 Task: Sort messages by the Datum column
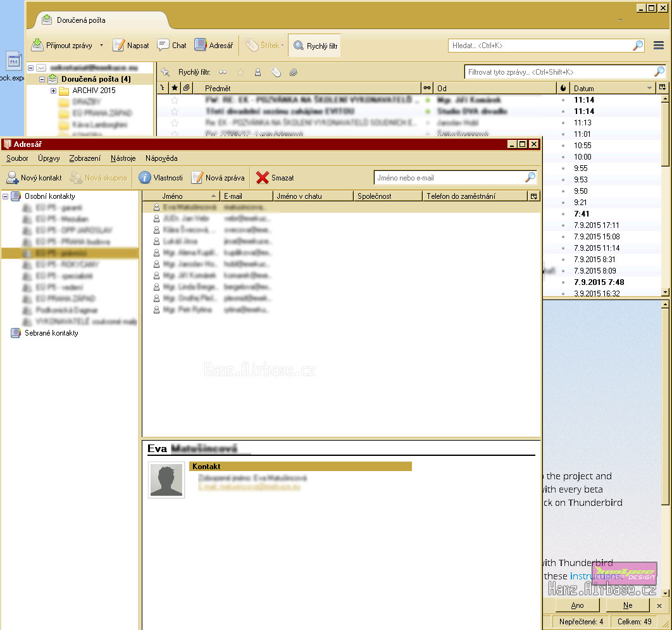[x=613, y=89]
